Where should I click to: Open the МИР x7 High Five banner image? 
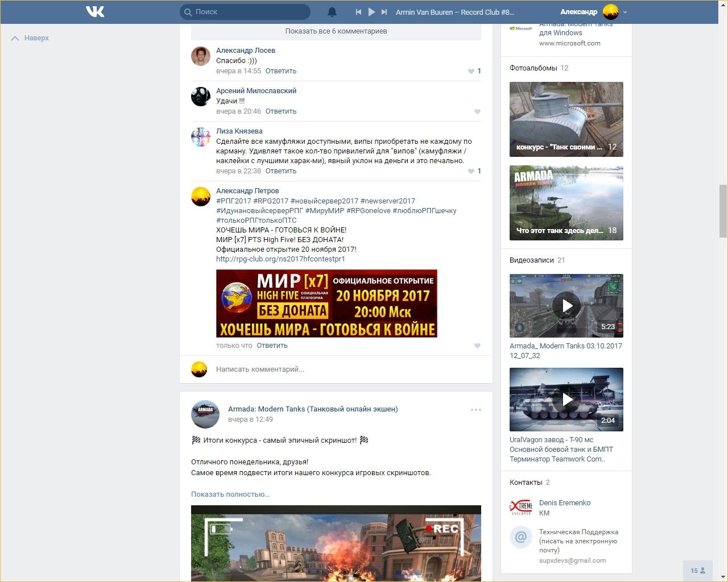326,304
